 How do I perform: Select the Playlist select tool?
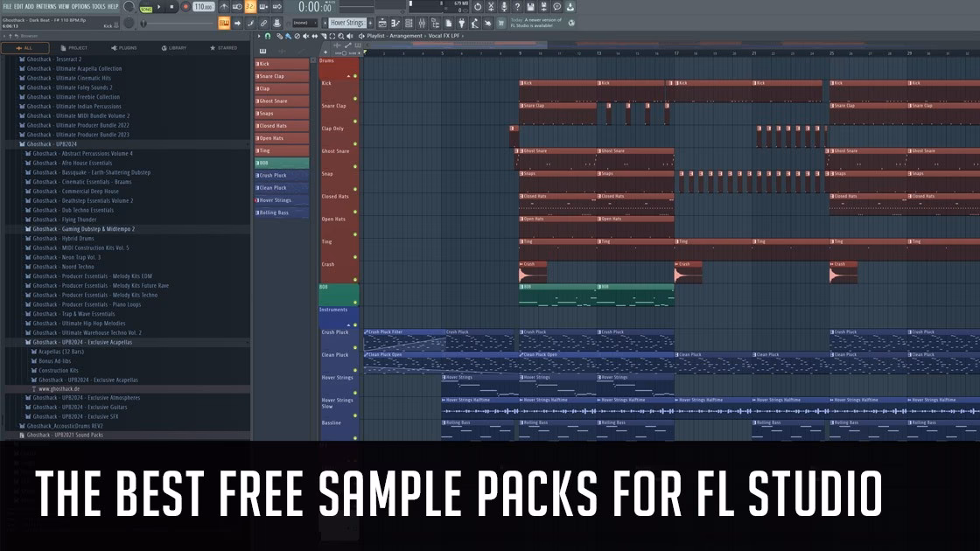click(x=332, y=36)
